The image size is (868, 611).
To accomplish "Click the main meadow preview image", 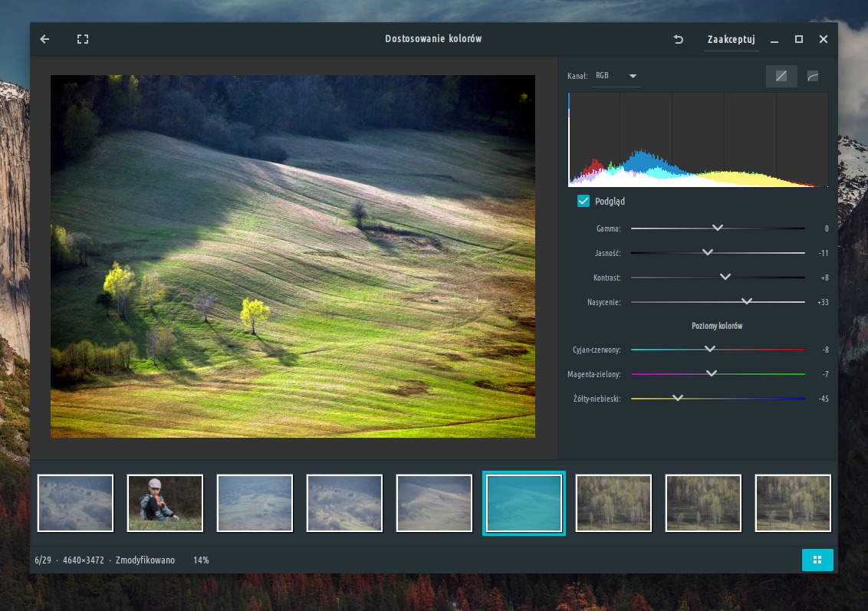I will point(293,256).
